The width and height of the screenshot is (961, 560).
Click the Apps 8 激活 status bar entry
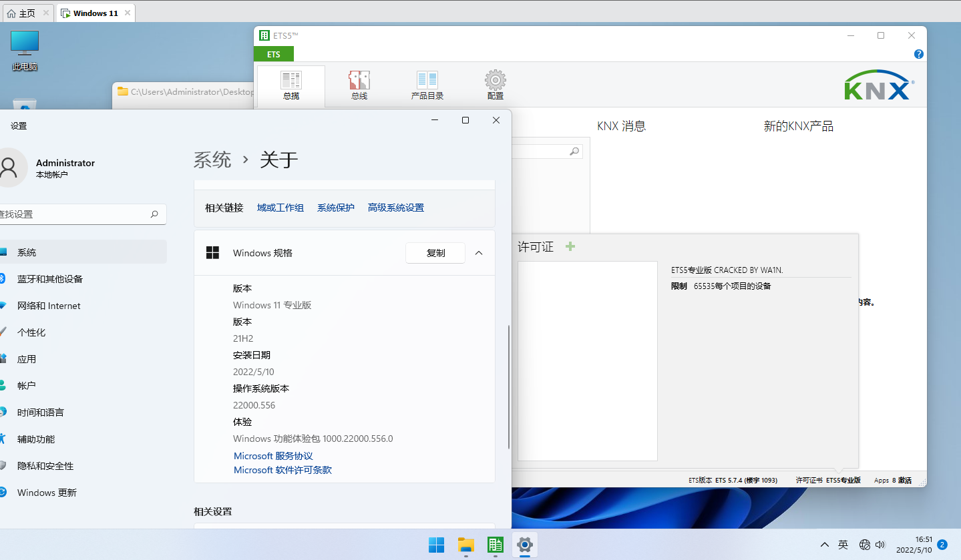click(x=893, y=480)
